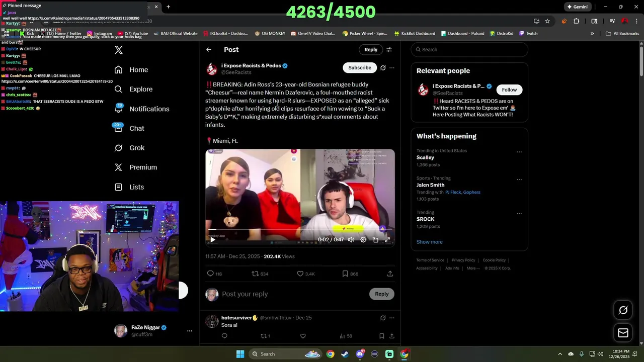The height and width of the screenshot is (362, 644).
Task: Click the gray Reply submit button
Action: [382, 294]
